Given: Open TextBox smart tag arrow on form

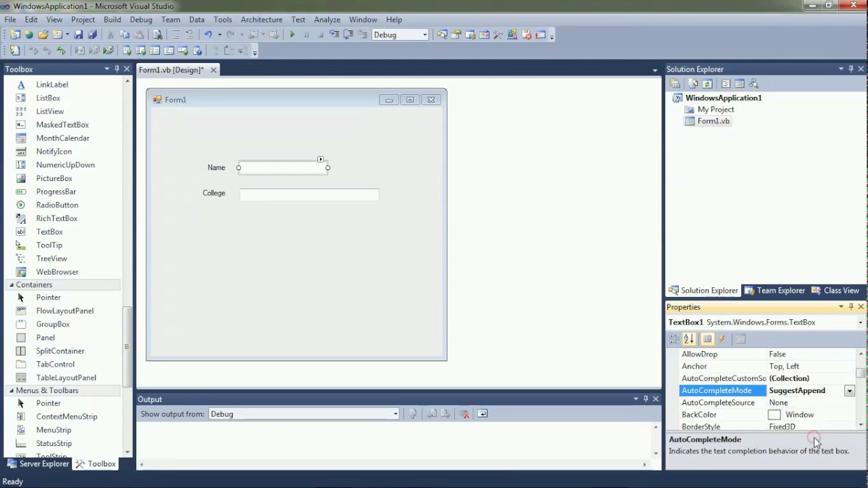Looking at the screenshot, I should pos(321,159).
